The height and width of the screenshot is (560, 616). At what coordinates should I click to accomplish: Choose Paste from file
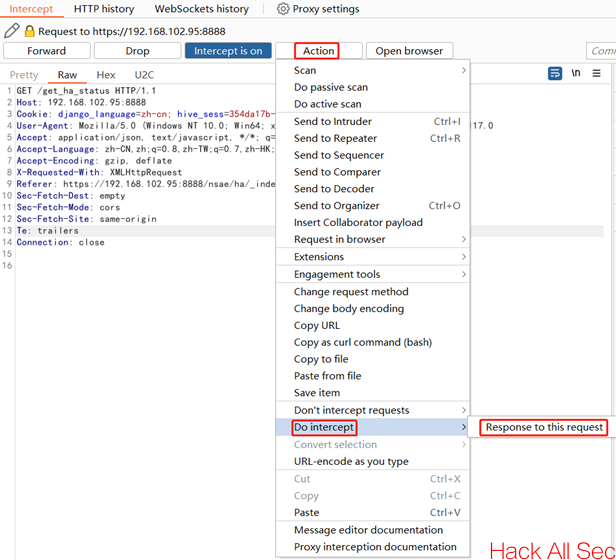373,376
